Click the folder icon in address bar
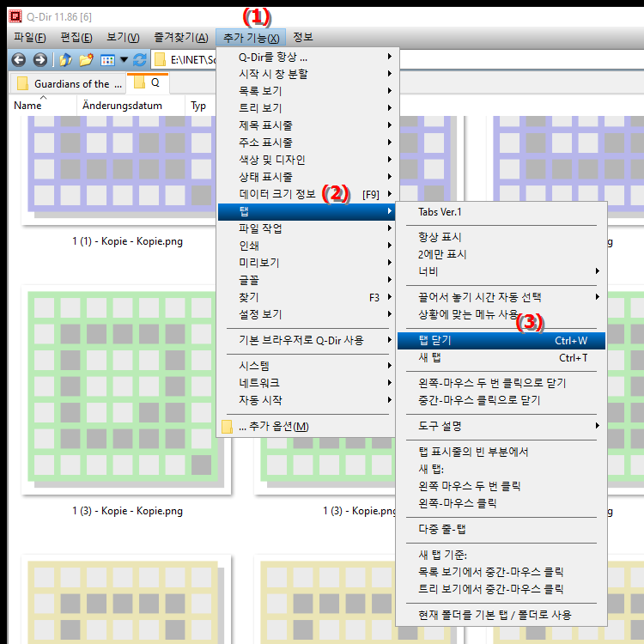The width and height of the screenshot is (644, 644). pyautogui.click(x=160, y=60)
